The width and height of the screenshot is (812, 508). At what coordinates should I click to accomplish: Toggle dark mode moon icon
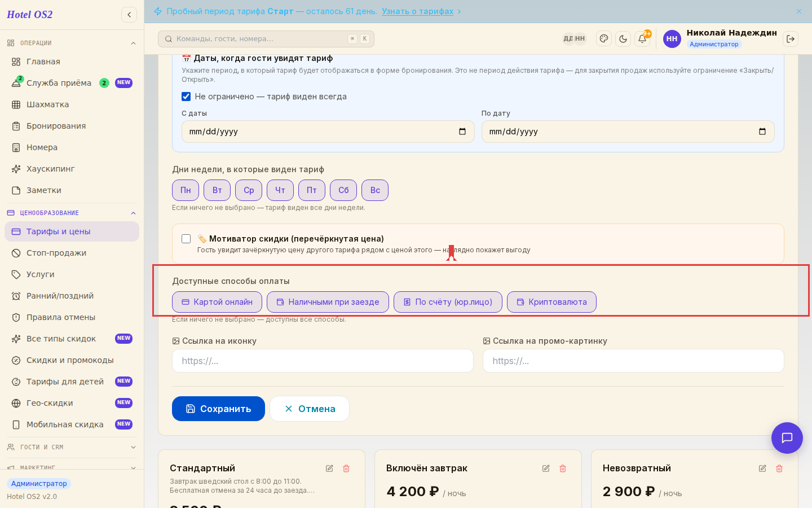click(623, 39)
